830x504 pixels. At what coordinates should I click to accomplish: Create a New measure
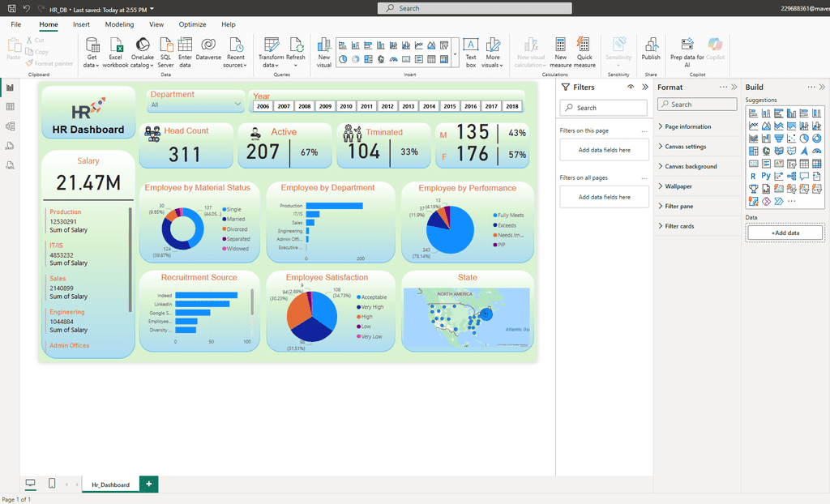(560, 51)
